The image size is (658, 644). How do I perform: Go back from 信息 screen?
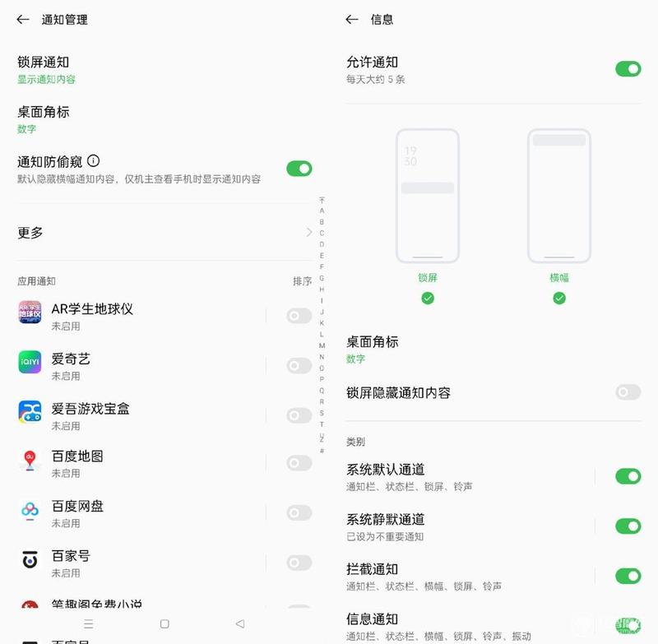click(x=352, y=19)
